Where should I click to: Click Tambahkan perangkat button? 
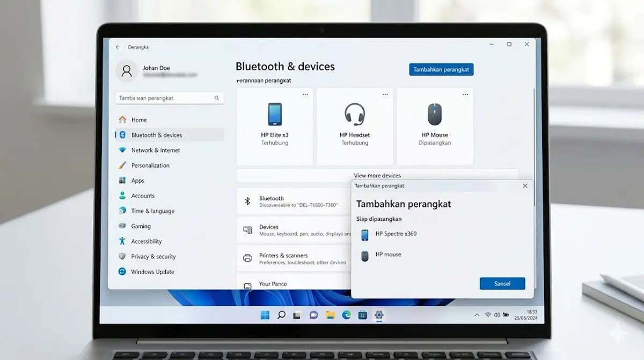click(441, 69)
